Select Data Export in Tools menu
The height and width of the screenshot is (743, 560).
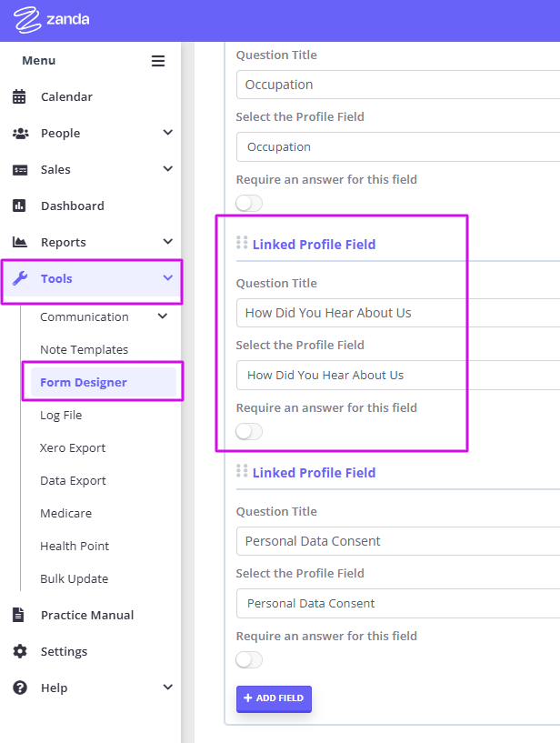tap(73, 480)
